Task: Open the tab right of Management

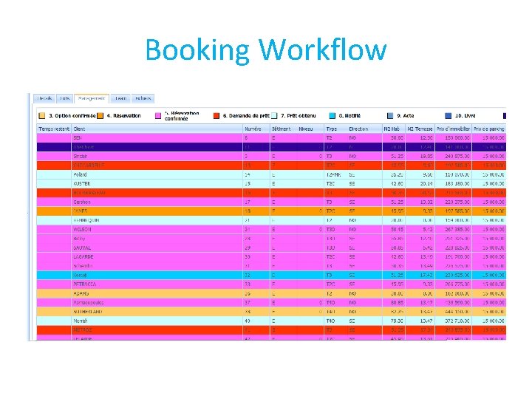Action: [x=120, y=98]
